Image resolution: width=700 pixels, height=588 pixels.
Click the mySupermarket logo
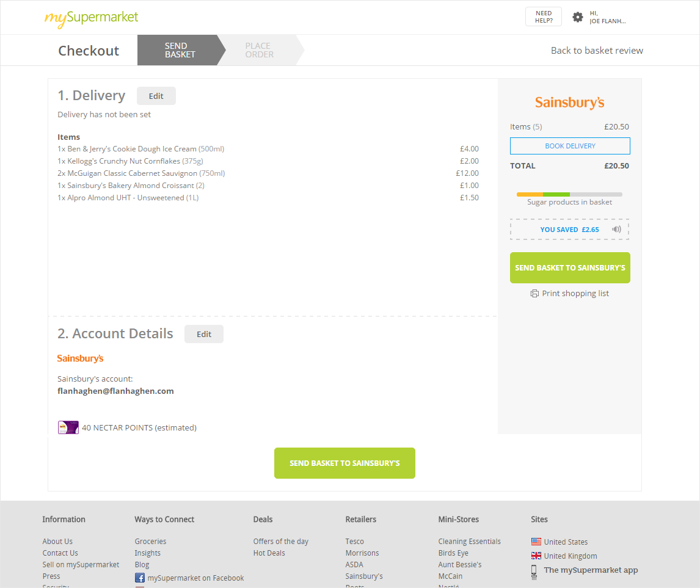click(91, 18)
